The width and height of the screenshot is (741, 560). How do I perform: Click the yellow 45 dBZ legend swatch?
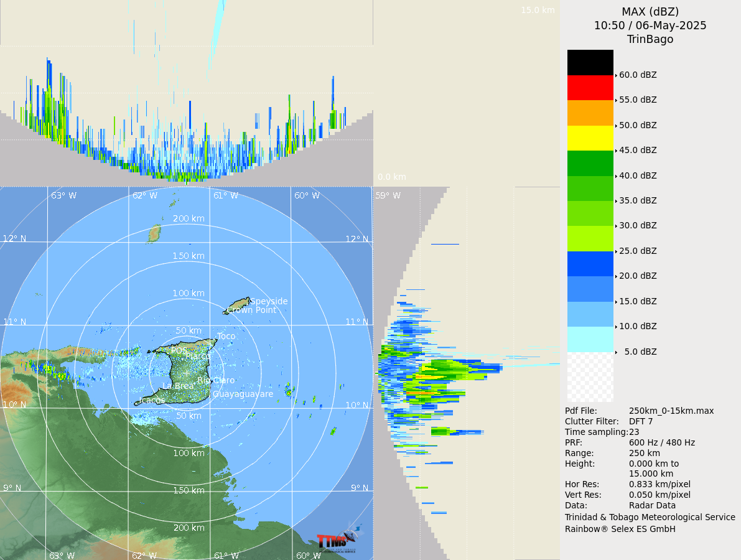(x=590, y=138)
